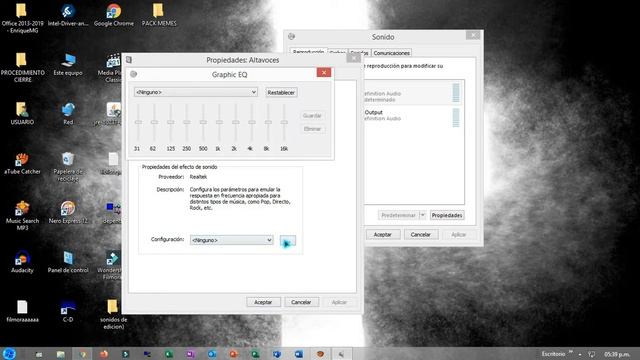
Task: Click Aceptar in Propiedades: Altavoces
Action: click(263, 302)
